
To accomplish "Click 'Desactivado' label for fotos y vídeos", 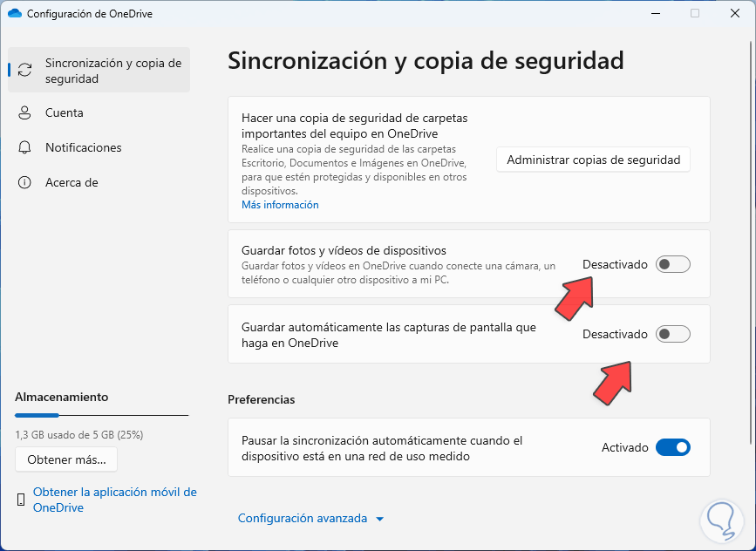I will click(x=615, y=265).
